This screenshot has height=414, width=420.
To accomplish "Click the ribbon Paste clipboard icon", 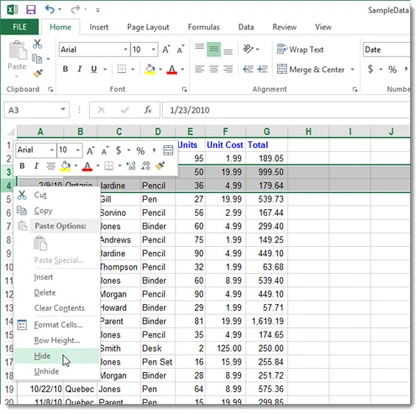I will pos(17,51).
